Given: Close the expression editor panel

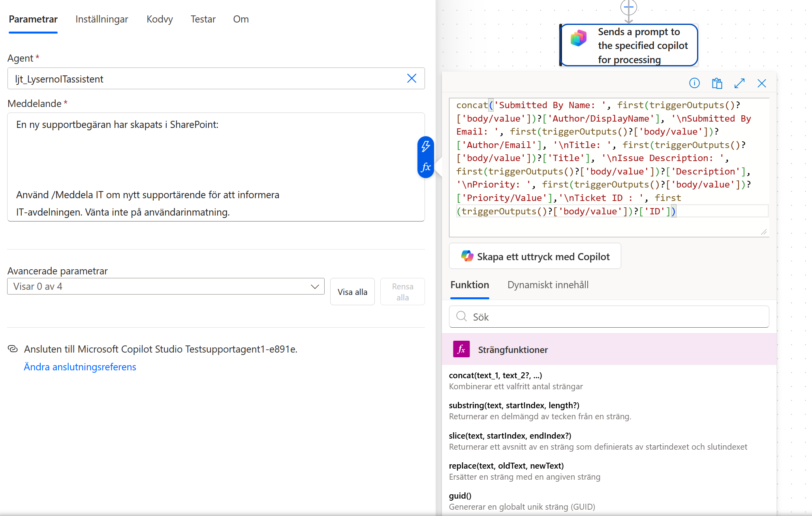Looking at the screenshot, I should click(762, 83).
